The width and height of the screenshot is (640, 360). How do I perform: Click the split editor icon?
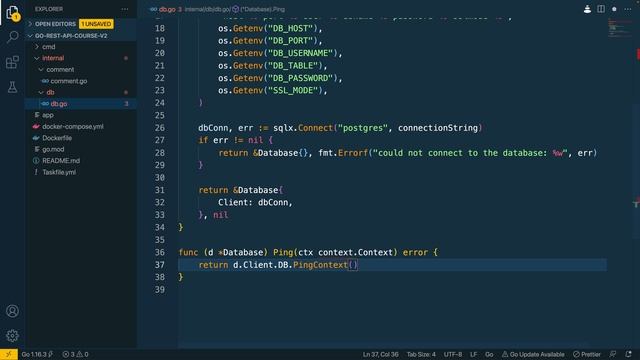[601, 9]
